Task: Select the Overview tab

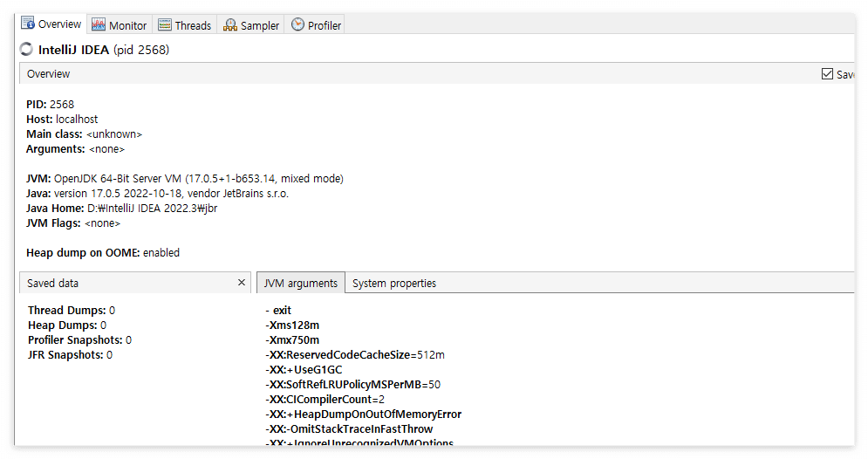Action: pyautogui.click(x=51, y=24)
